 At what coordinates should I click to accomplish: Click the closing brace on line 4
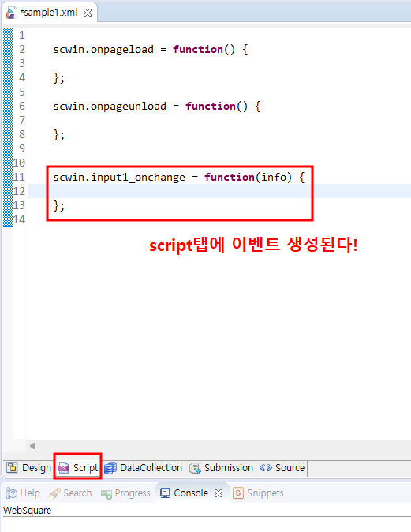(x=58, y=78)
